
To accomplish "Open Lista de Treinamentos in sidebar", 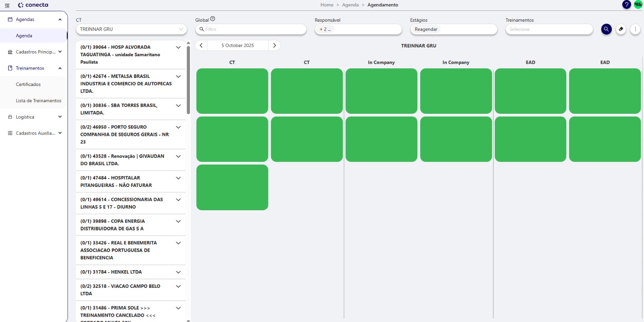I will (x=39, y=101).
